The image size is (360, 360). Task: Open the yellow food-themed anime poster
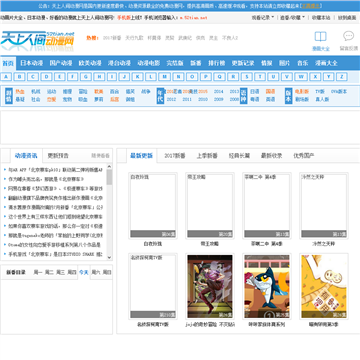[324, 286]
